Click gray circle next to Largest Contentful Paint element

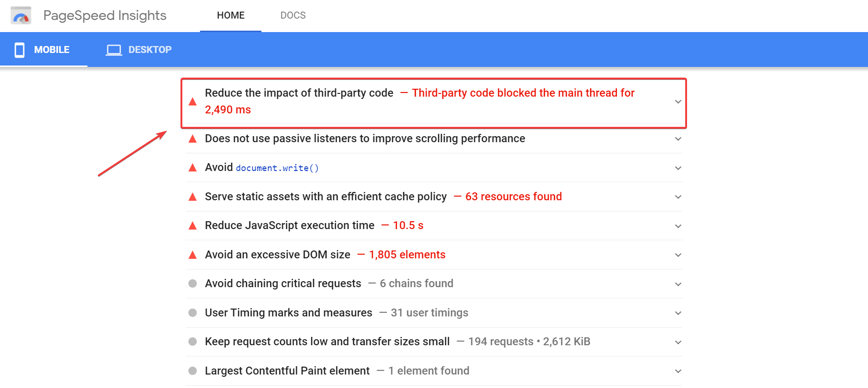click(193, 371)
